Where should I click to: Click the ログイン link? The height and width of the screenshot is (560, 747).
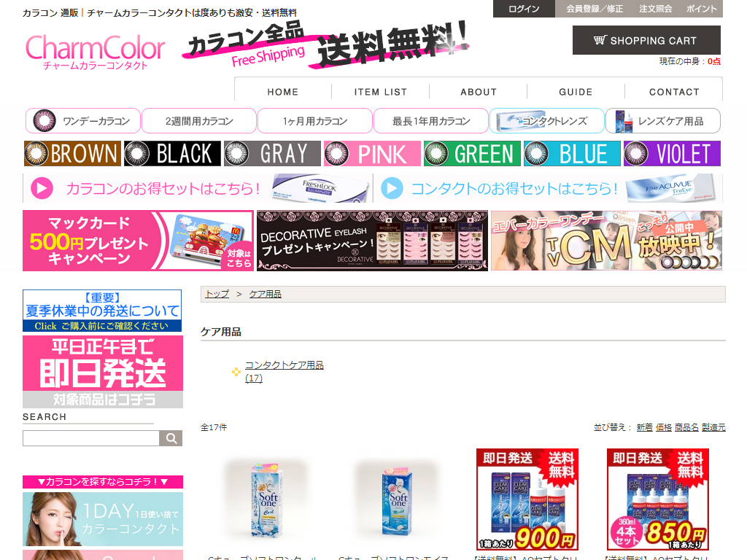(x=524, y=9)
